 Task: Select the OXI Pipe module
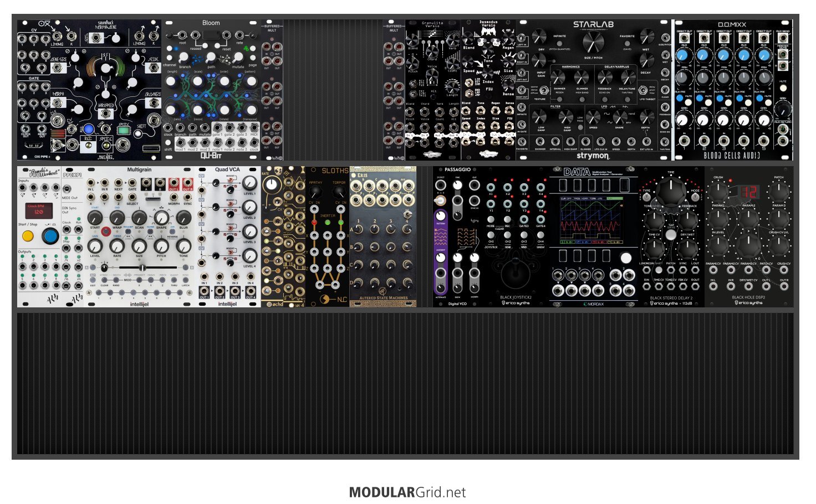point(34,90)
